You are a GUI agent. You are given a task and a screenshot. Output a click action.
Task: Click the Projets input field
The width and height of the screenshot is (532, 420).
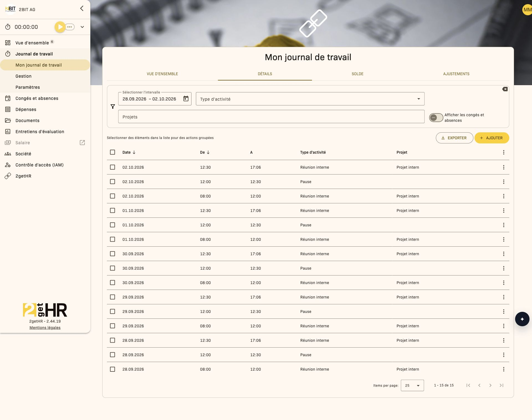271,117
